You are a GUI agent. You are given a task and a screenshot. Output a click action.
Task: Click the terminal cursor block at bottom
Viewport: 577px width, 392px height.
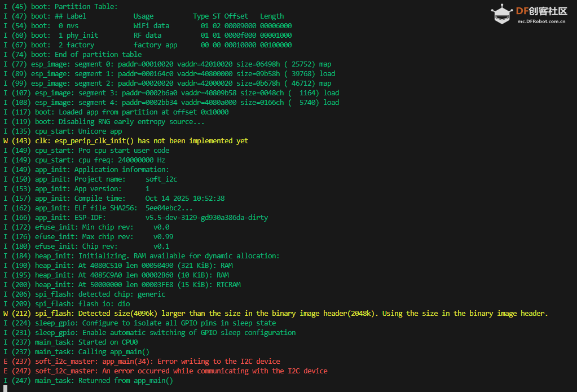(x=5, y=389)
